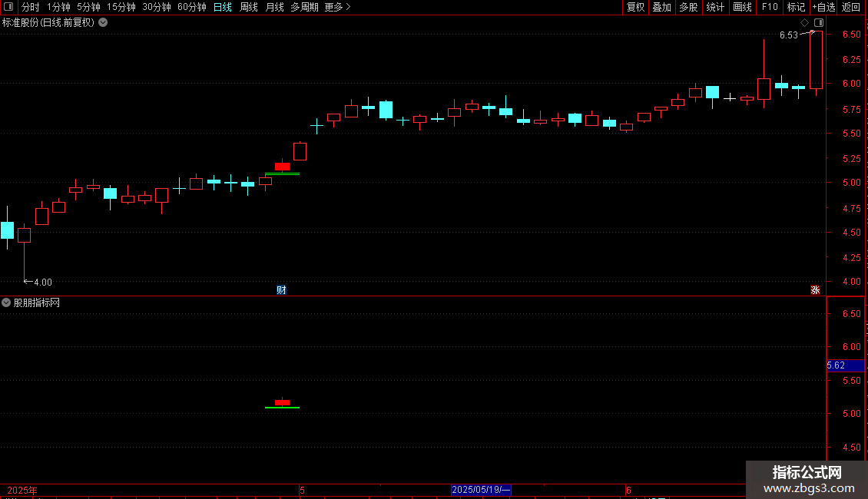868x499 pixels.
Task: Select the 周线 weekly period tab
Action: [249, 7]
